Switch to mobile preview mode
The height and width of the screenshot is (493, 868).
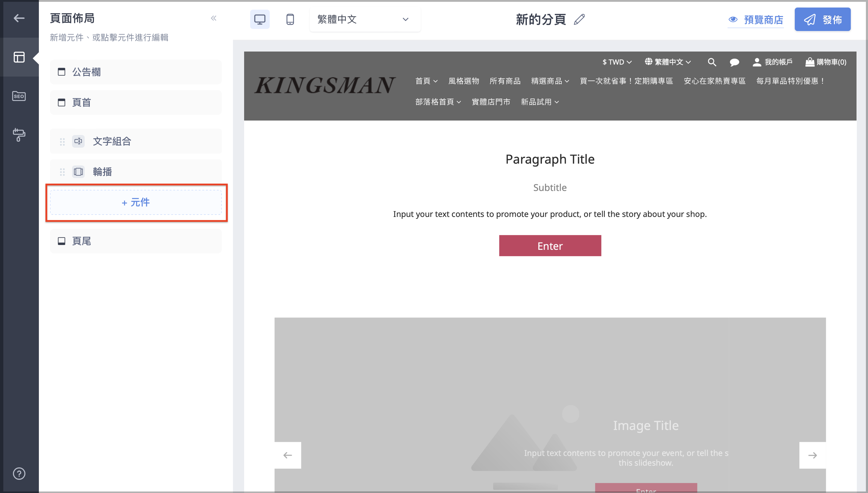coord(290,19)
